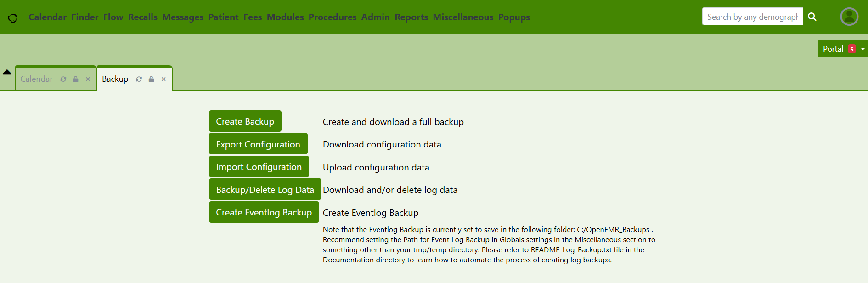Refresh the Calendar tab
This screenshot has width=868, height=283.
[63, 79]
